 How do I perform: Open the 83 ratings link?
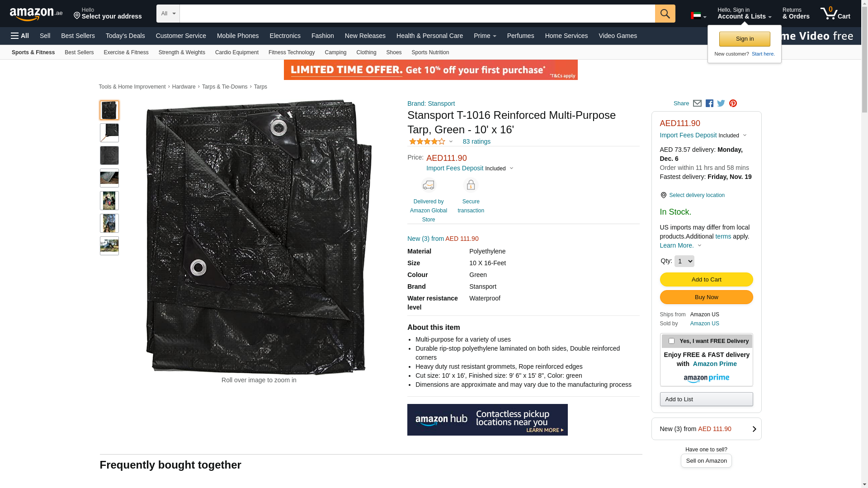coord(476,141)
